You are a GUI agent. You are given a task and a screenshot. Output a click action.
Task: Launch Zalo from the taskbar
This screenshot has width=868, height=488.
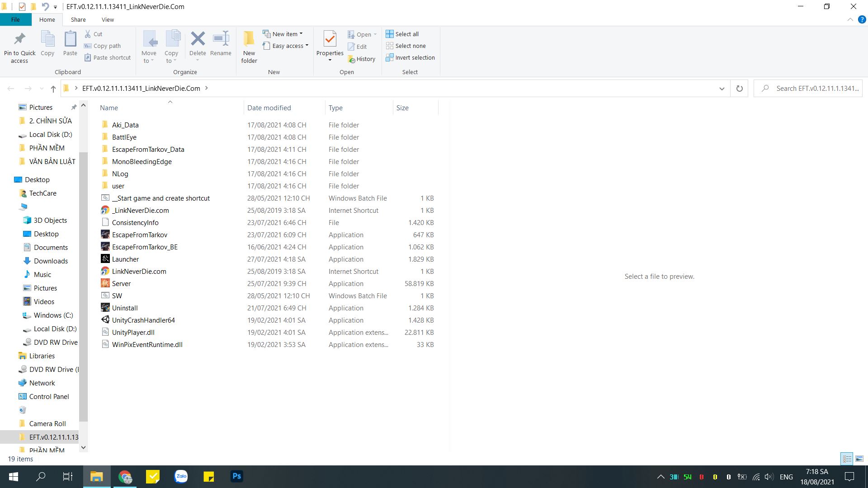click(181, 476)
